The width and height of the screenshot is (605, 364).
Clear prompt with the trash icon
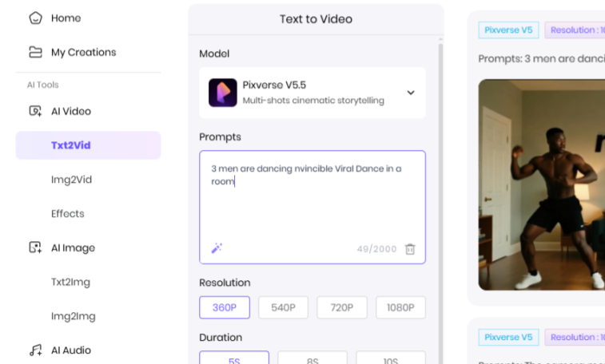[x=410, y=249]
